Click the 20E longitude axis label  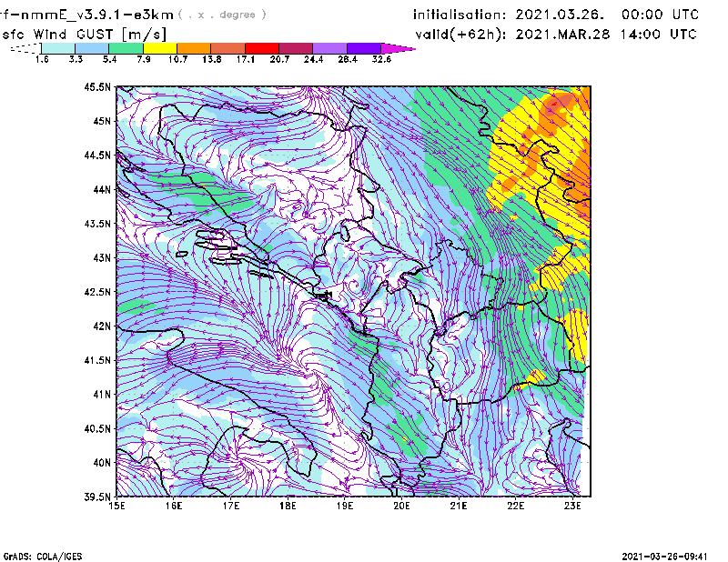click(401, 506)
